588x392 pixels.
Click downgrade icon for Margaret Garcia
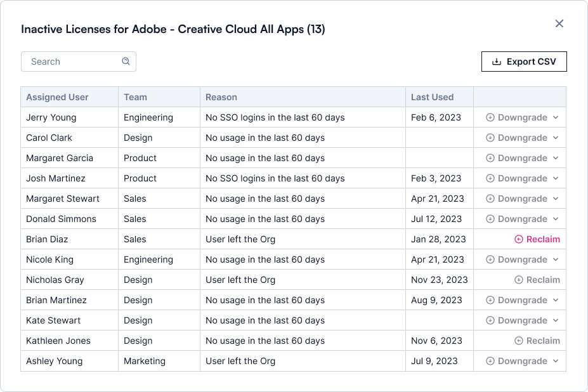tap(490, 158)
